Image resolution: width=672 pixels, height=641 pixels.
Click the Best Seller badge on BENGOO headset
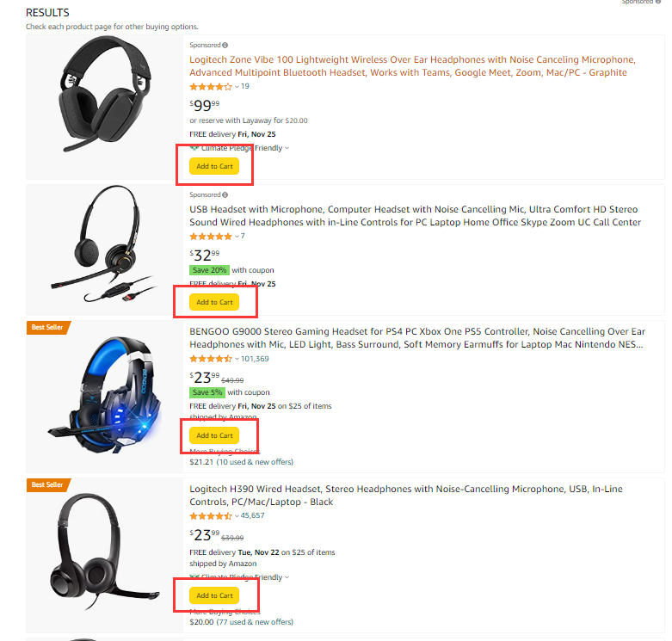pyautogui.click(x=48, y=327)
